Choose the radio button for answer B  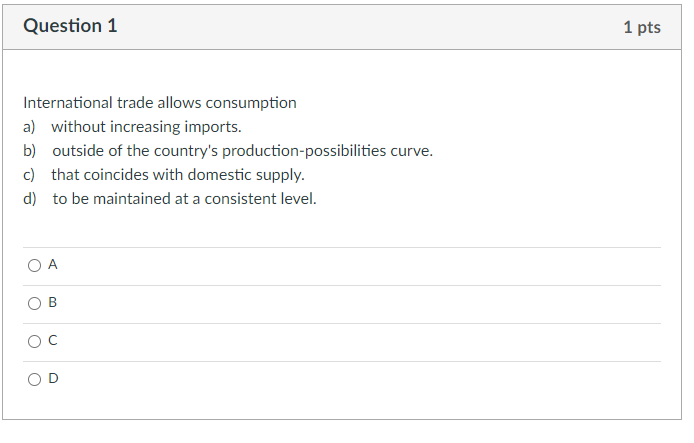pos(35,304)
